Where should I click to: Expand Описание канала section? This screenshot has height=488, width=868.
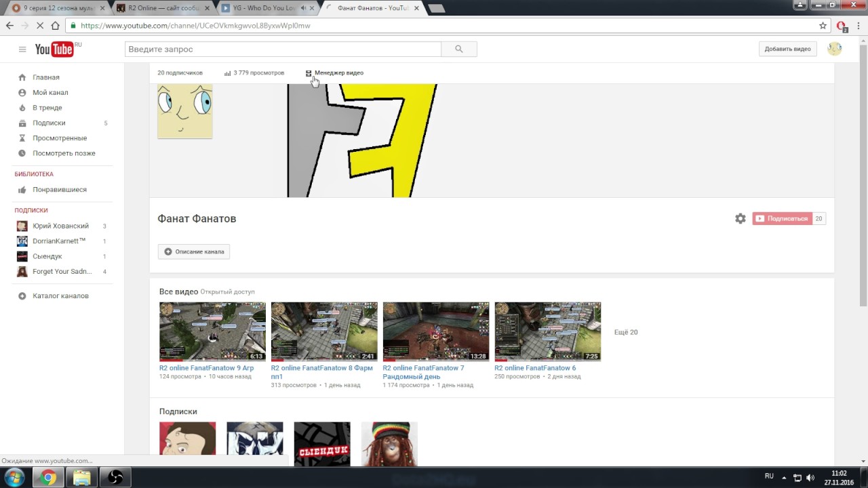(194, 251)
